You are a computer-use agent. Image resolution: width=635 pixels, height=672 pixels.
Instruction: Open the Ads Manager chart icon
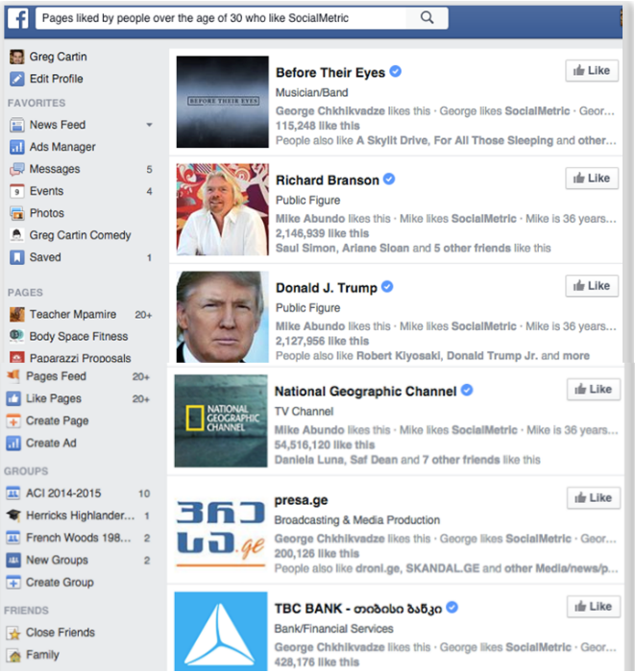(16, 147)
